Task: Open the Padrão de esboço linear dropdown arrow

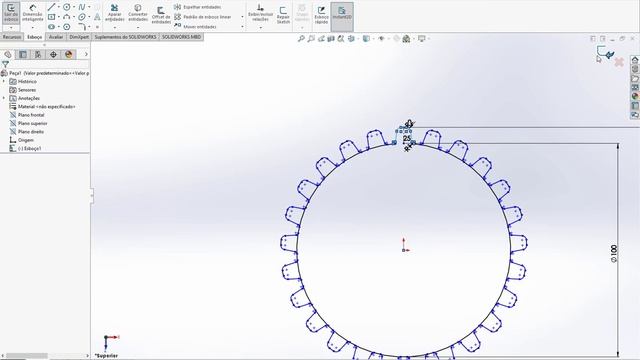Action: click(x=242, y=17)
